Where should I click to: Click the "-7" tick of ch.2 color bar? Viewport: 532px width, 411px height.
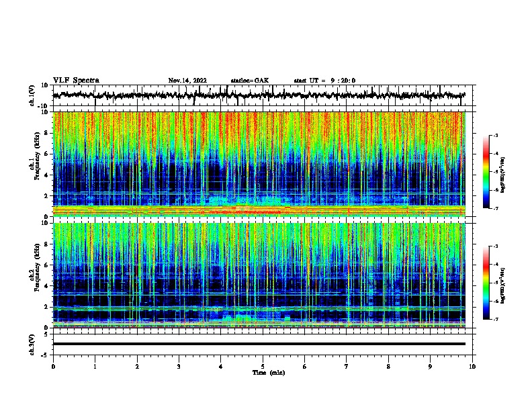coord(495,319)
